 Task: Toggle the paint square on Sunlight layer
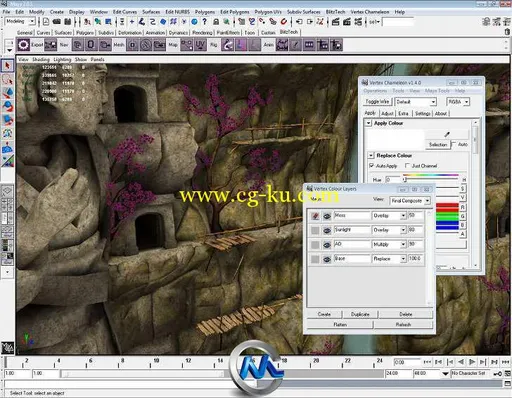[315, 230]
